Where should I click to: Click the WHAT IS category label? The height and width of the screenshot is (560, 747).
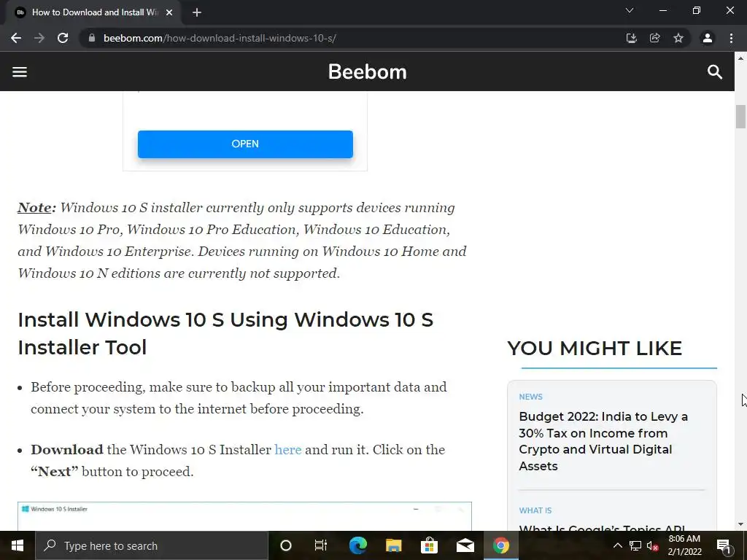(x=535, y=510)
